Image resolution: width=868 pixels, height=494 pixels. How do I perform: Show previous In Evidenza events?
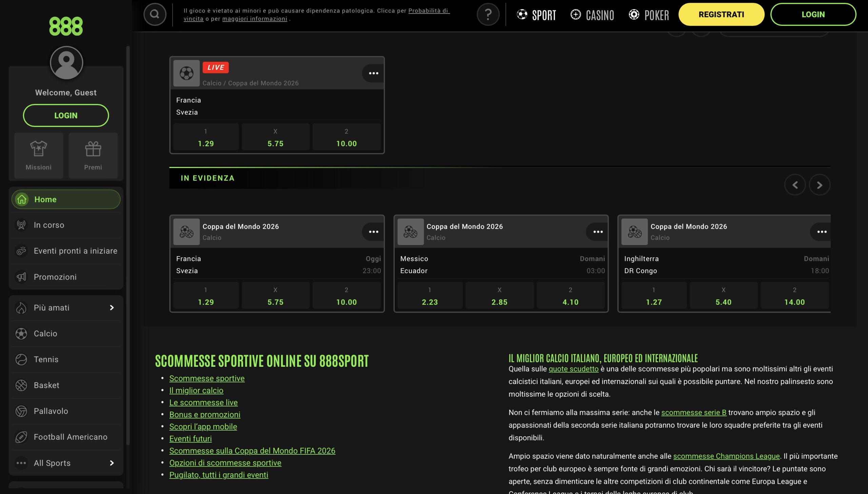click(x=795, y=185)
